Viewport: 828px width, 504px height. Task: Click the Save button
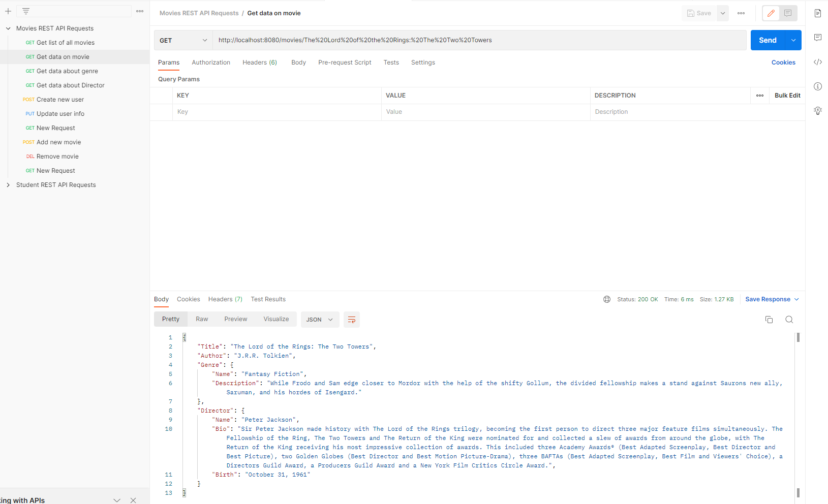pos(699,13)
